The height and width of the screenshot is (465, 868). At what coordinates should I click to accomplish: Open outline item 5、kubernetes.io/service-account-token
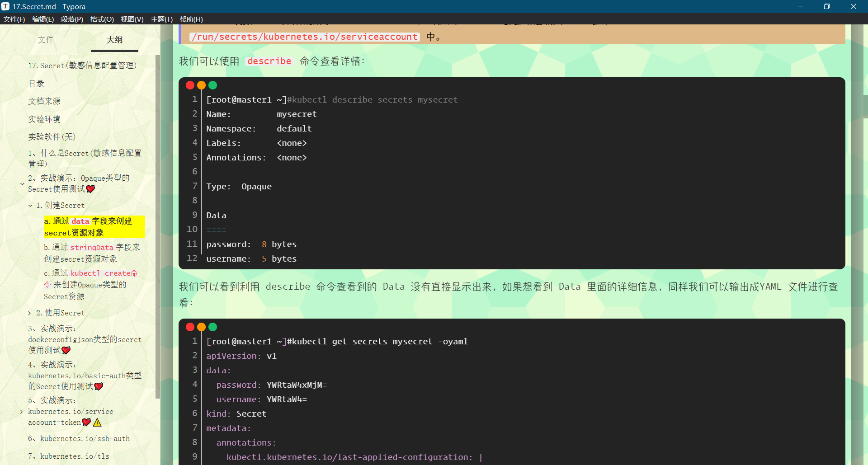point(73,411)
